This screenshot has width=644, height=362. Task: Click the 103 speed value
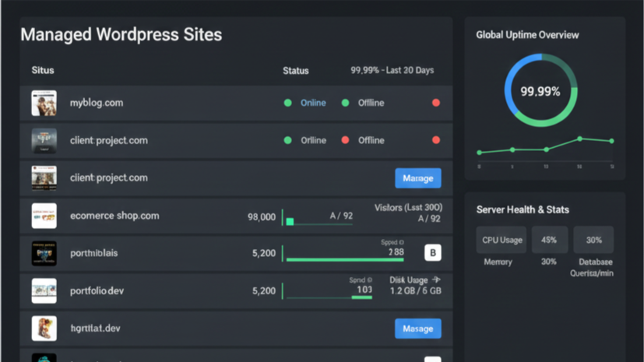tap(364, 290)
